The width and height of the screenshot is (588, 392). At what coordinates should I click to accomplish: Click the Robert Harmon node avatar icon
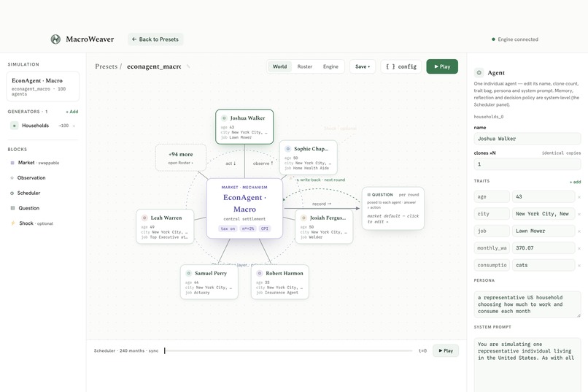point(260,274)
